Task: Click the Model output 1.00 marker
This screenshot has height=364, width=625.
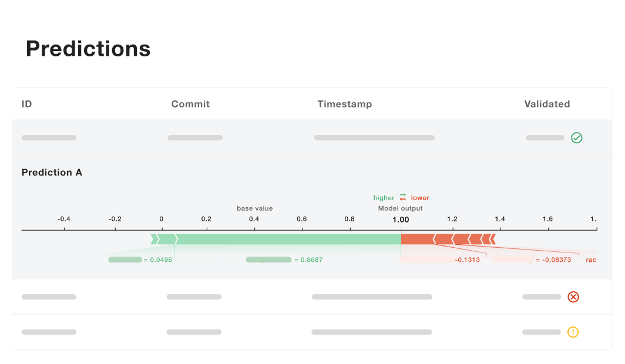Action: (401, 220)
